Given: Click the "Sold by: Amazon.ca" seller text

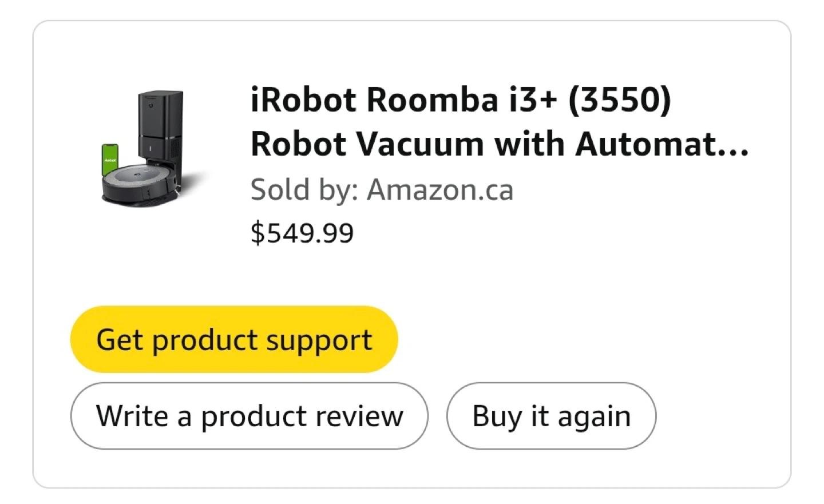Looking at the screenshot, I should [382, 189].
